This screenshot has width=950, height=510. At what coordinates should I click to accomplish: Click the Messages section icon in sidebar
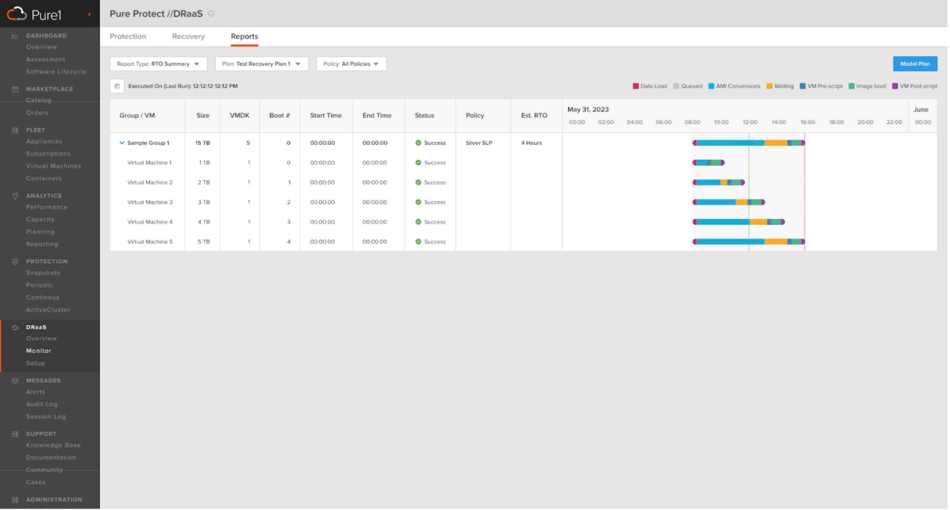coord(15,380)
